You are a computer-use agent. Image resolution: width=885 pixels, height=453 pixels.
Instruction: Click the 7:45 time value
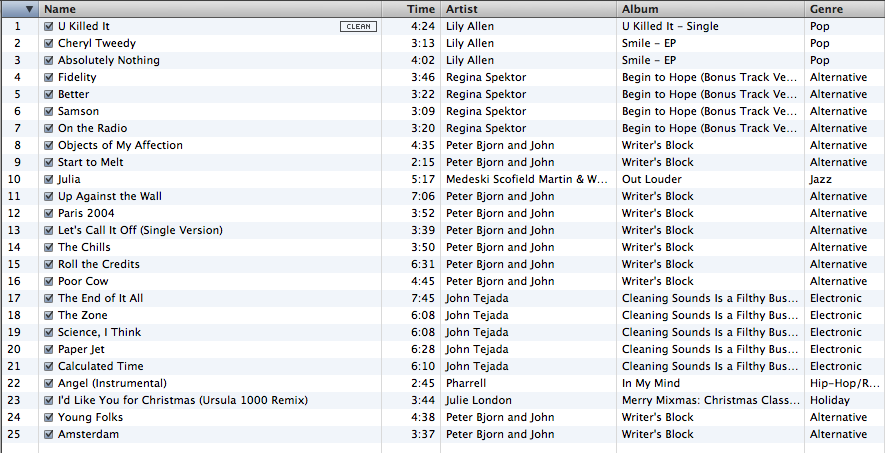(423, 298)
